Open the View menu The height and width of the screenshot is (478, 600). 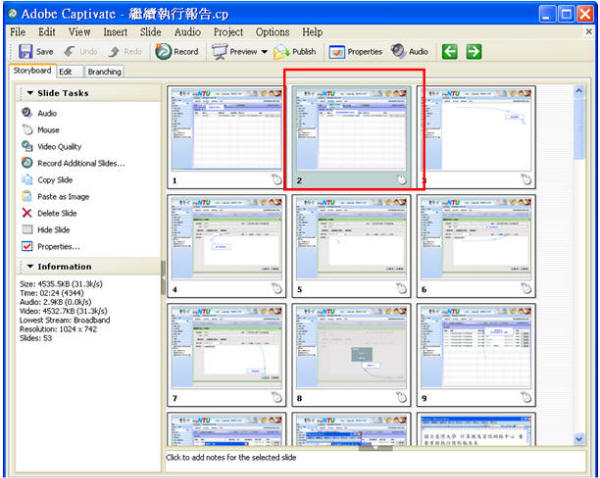tap(79, 32)
